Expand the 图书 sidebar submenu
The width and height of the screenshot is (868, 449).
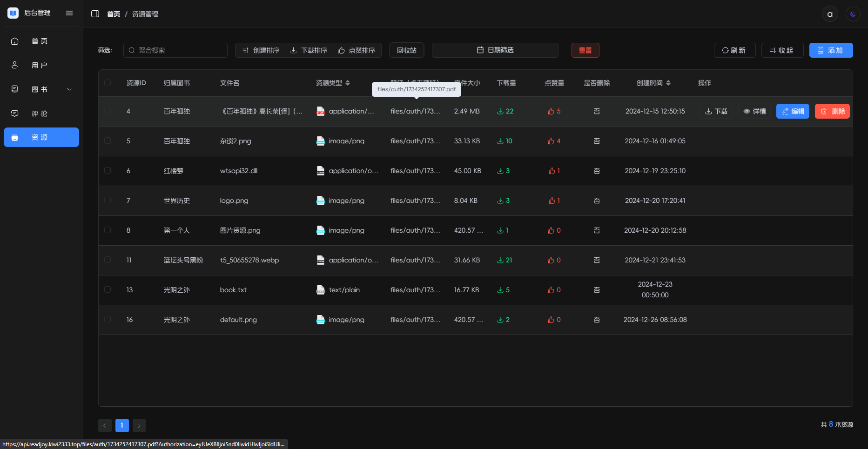click(41, 89)
